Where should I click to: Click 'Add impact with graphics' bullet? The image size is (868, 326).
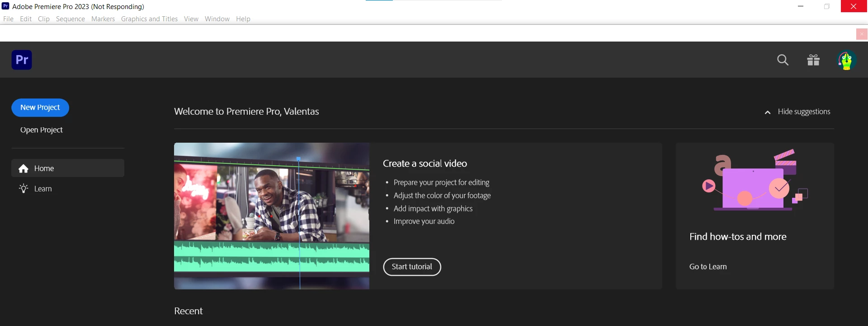pyautogui.click(x=433, y=209)
